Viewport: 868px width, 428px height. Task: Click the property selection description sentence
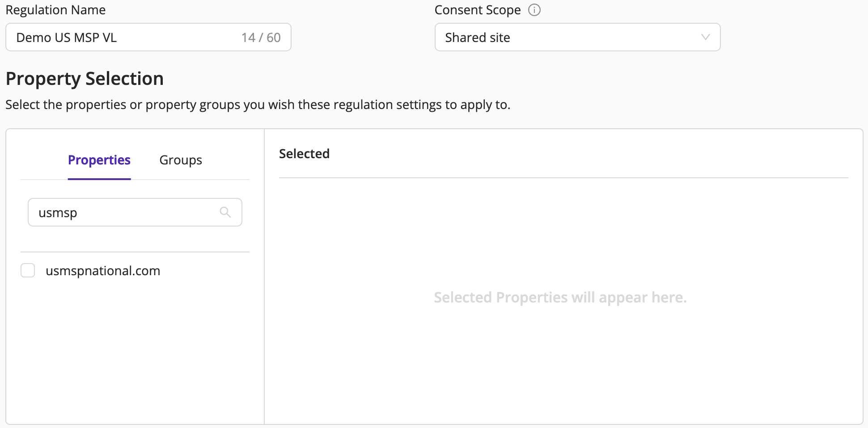coord(258,105)
